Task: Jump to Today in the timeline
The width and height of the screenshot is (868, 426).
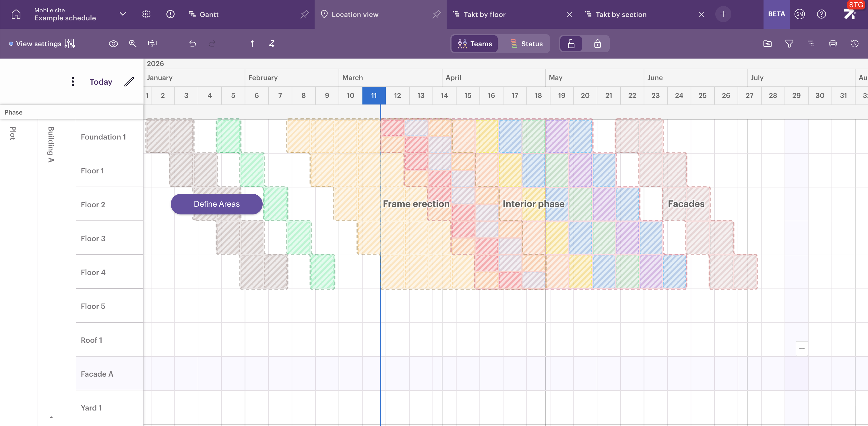Action: pyautogui.click(x=101, y=82)
